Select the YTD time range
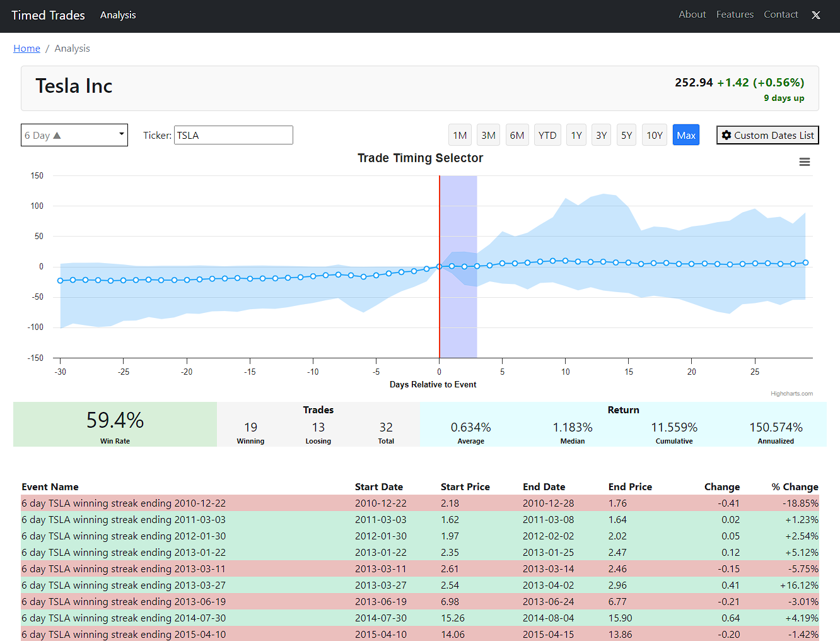840x641 pixels. [x=547, y=135]
